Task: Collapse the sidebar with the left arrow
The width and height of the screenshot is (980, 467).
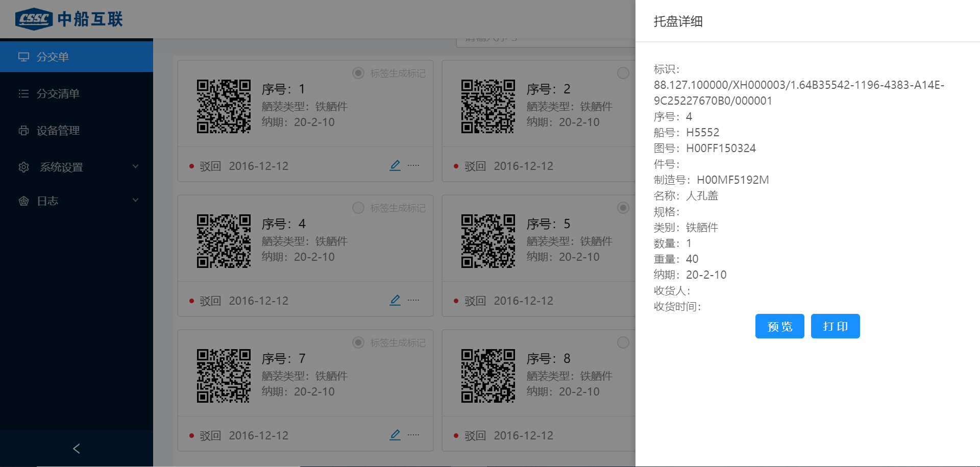Action: (x=77, y=449)
